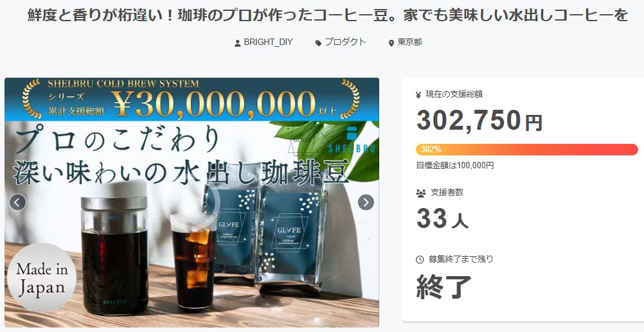The height and width of the screenshot is (332, 644).
Task: Click the project title heading text
Action: (328, 15)
